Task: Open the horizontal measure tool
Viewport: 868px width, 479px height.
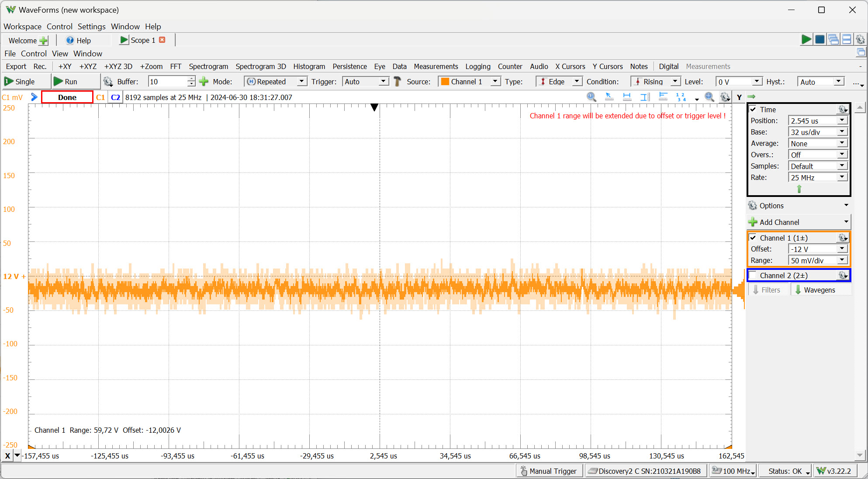Action: 627,97
